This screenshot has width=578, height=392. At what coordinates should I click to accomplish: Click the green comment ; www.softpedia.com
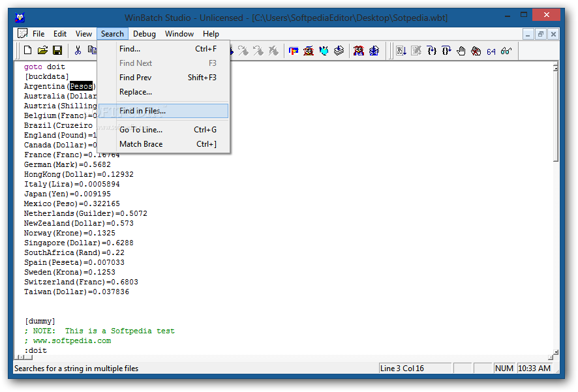pos(68,340)
